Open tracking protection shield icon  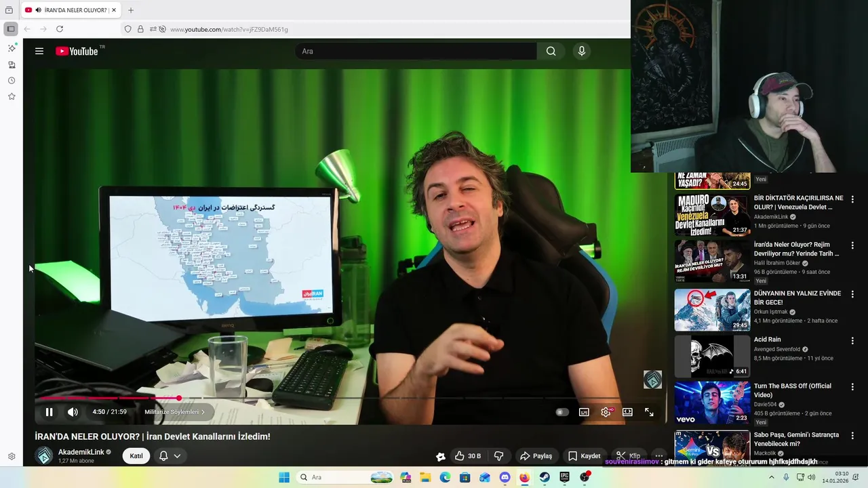point(127,29)
